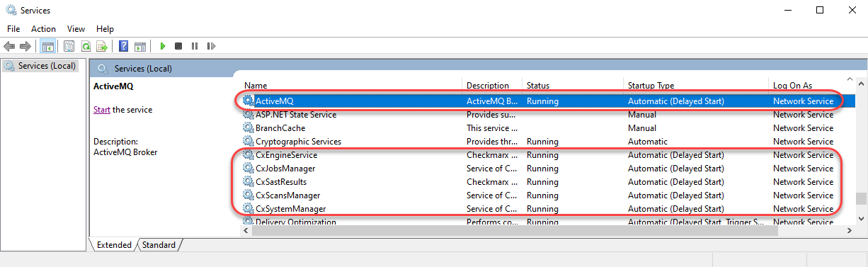The height and width of the screenshot is (267, 868).
Task: Click the Export List toolbar icon
Action: pyautogui.click(x=102, y=46)
